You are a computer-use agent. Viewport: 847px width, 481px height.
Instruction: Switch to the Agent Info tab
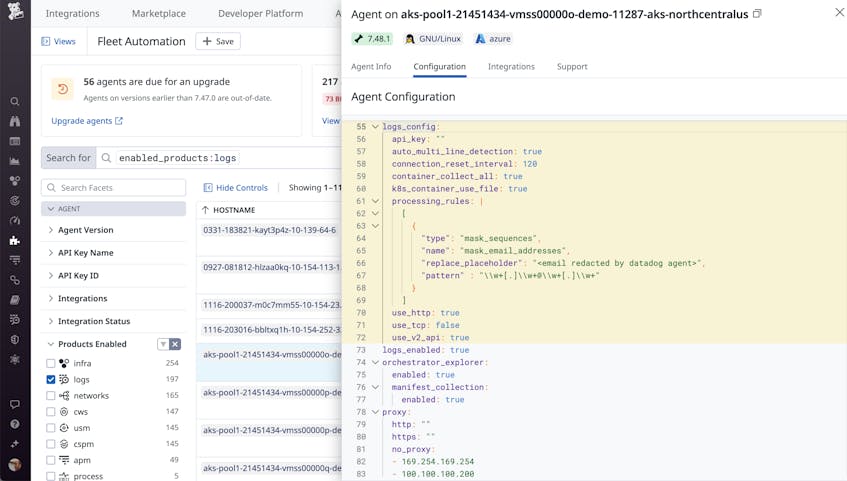pyautogui.click(x=371, y=66)
